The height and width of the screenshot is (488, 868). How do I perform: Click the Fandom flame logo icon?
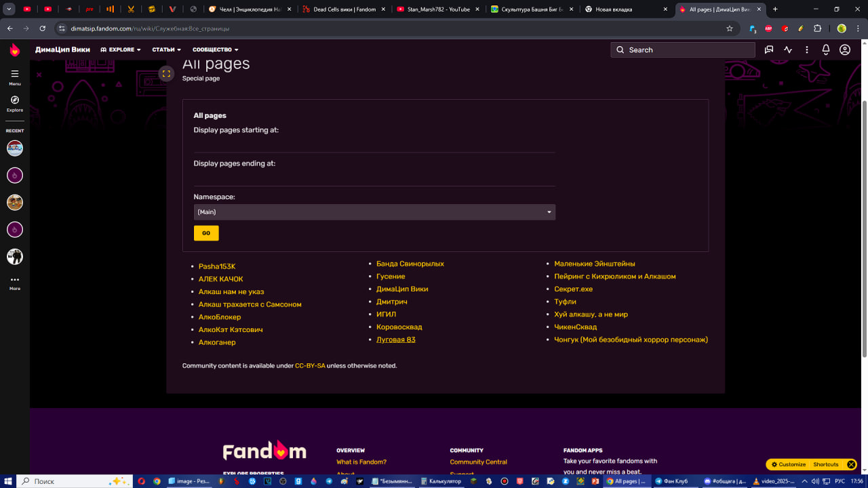click(15, 49)
